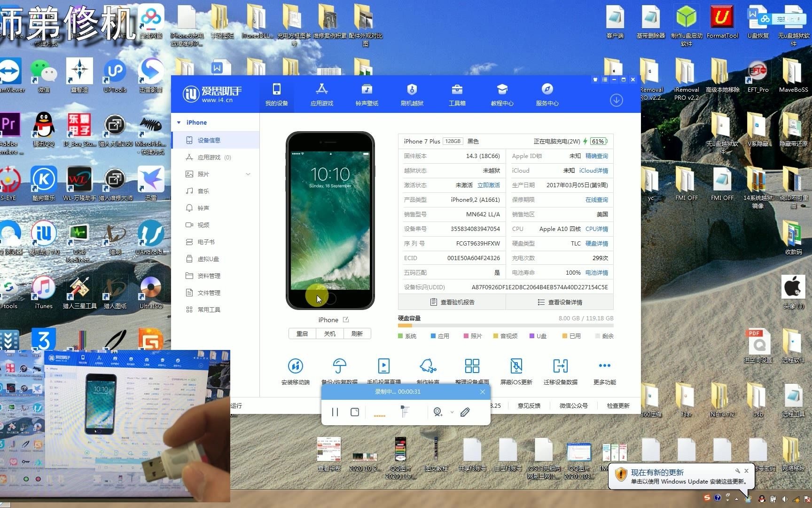
Task: Open the iCloud详情 link
Action: tap(593, 171)
